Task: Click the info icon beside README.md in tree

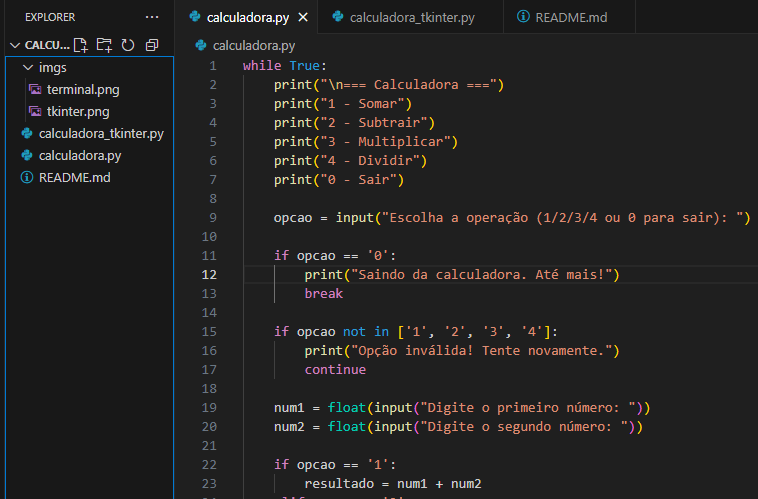Action: [27, 177]
